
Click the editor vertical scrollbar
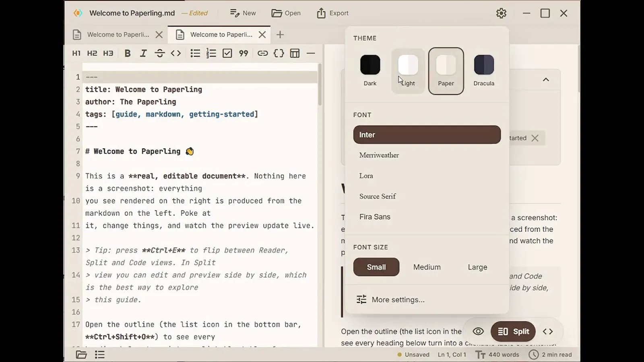(320, 84)
